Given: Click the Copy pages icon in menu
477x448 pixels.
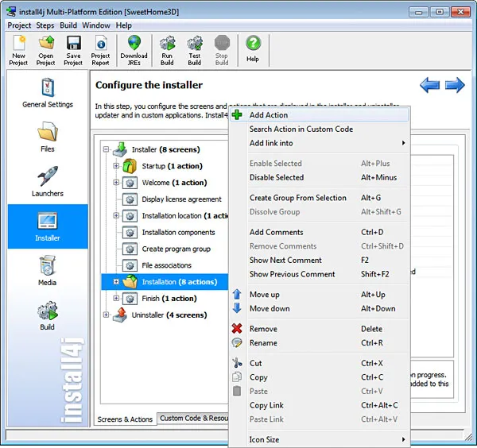Looking at the screenshot, I should point(237,377).
